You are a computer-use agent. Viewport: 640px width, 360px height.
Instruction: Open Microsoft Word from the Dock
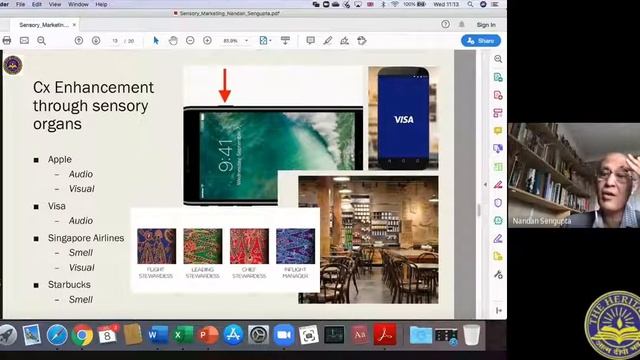click(x=158, y=335)
